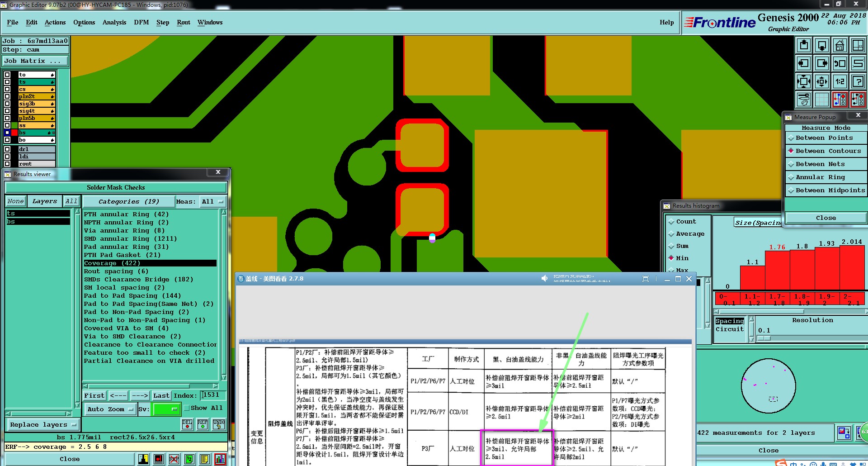This screenshot has width=868, height=466.
Task: Click the black net traffic light icon
Action: tap(858, 100)
